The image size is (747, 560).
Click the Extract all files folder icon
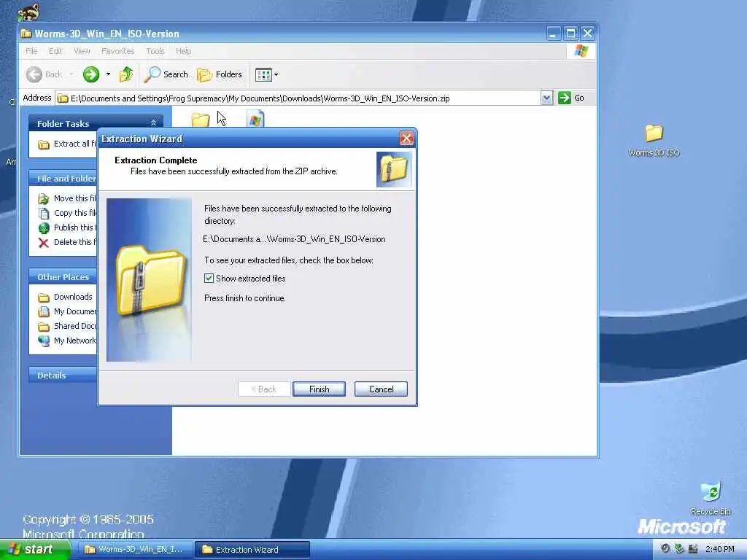(43, 144)
